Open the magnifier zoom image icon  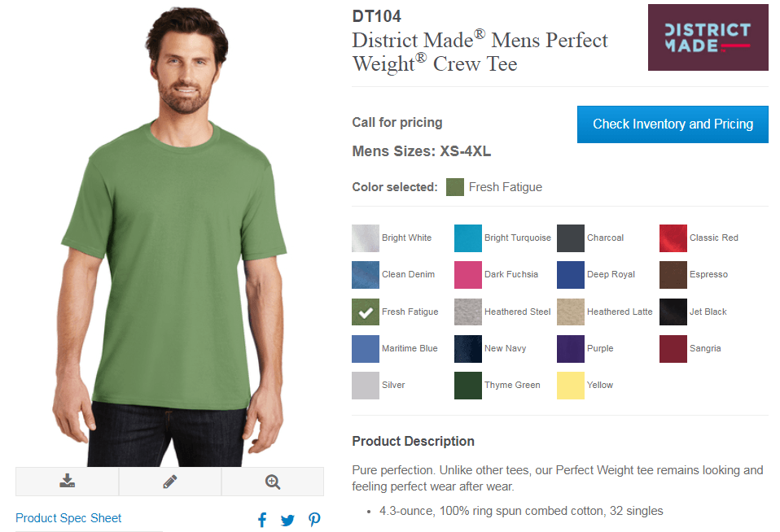point(273,482)
